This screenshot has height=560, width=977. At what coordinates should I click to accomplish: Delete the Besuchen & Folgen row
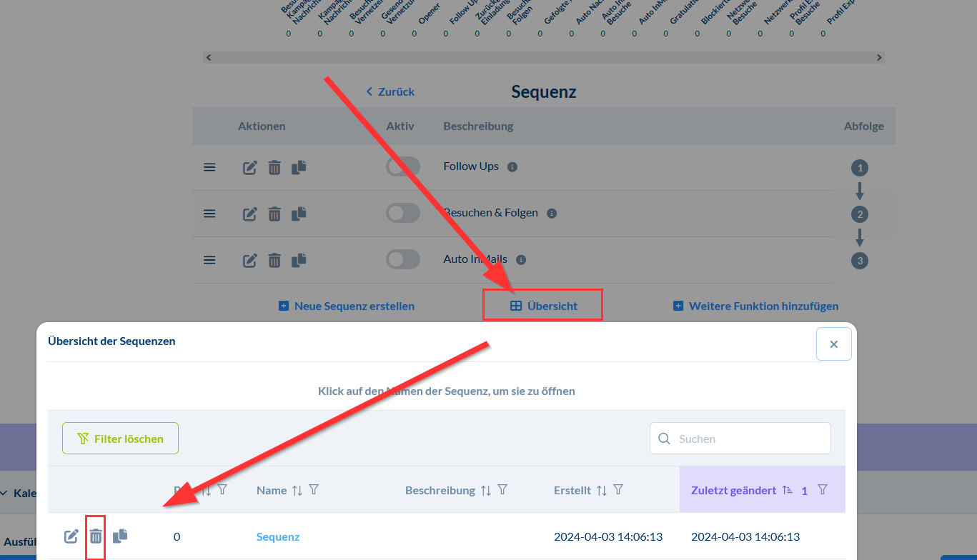[274, 214]
